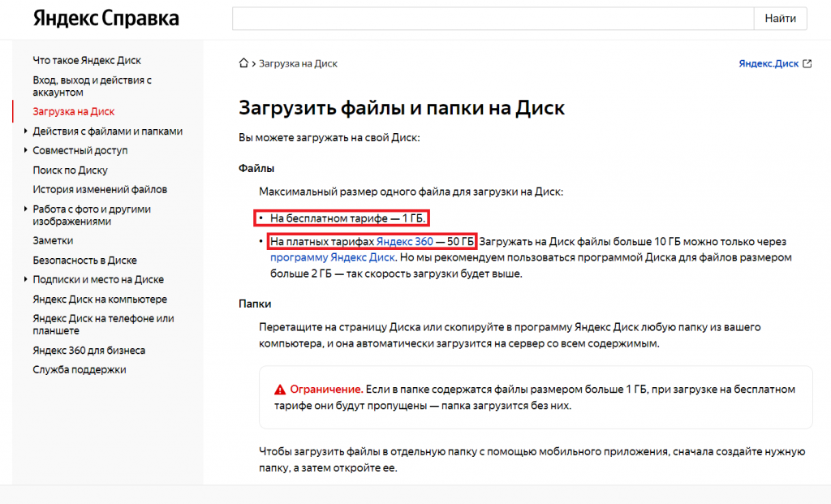Focus the help search input field

coord(493,19)
